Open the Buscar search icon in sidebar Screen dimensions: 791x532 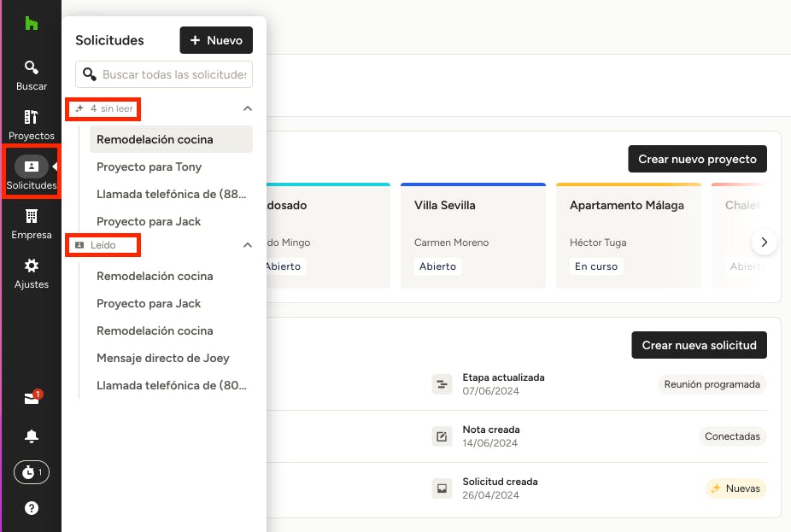[x=31, y=68]
